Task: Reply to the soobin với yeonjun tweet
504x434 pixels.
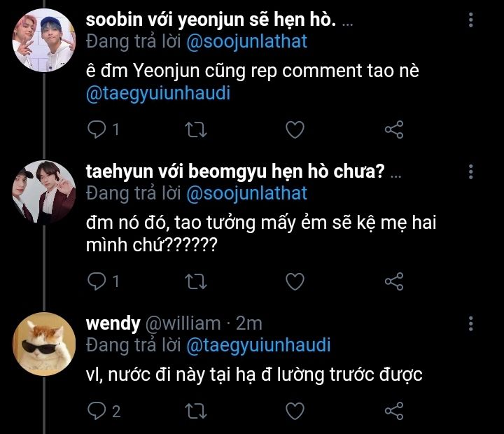Action: (x=96, y=129)
